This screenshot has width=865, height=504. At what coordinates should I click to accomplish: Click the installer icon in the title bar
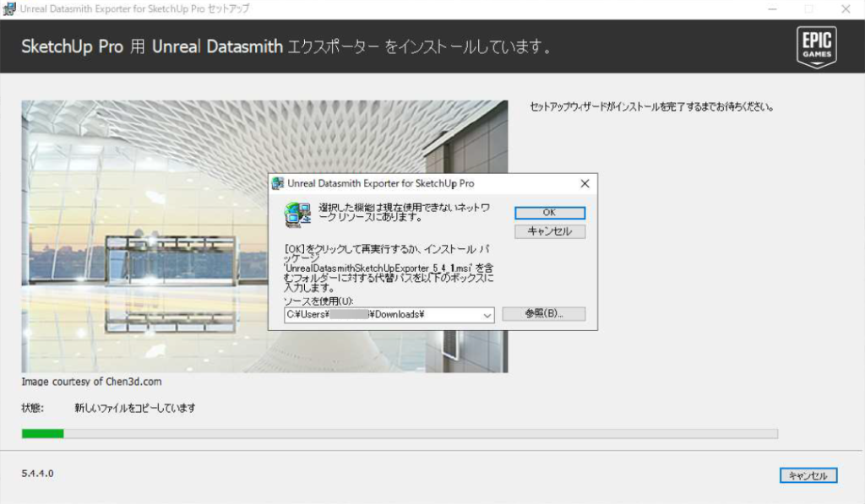point(9,8)
